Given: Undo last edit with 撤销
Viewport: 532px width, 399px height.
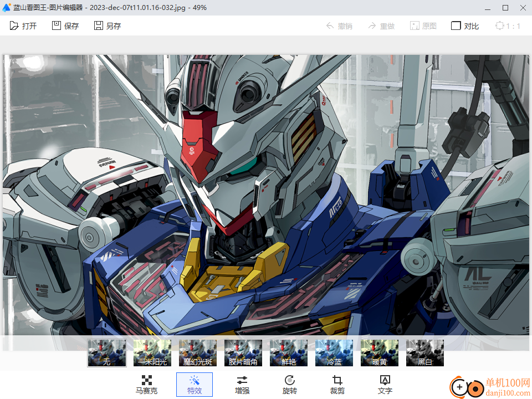Looking at the screenshot, I should pyautogui.click(x=339, y=26).
